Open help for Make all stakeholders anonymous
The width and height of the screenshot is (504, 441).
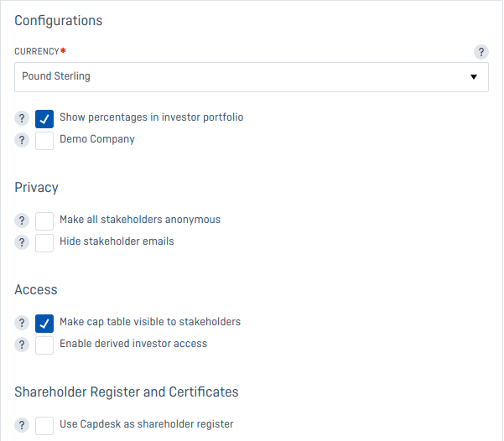[22, 220]
